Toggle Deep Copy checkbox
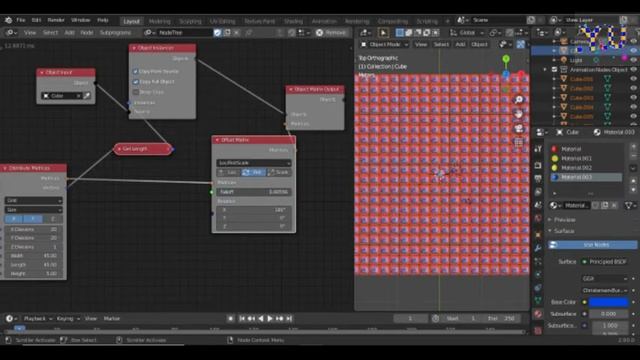The height and width of the screenshot is (360, 640). (136, 92)
